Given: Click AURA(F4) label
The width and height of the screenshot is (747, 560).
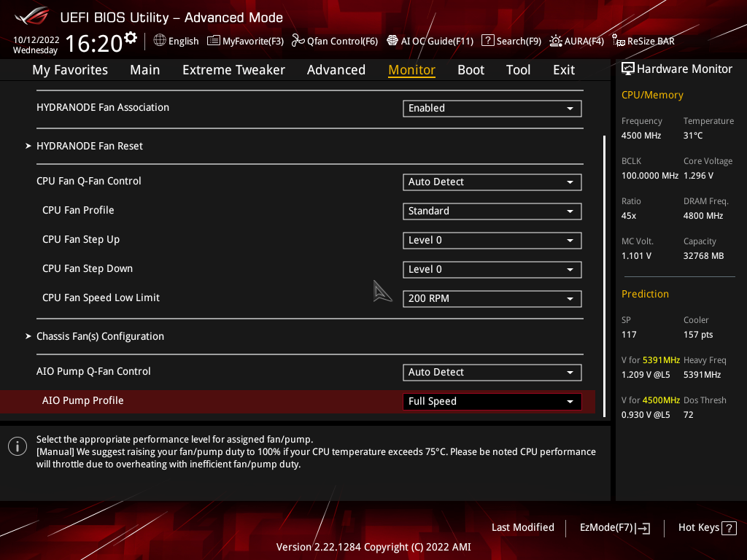Looking at the screenshot, I should [584, 42].
